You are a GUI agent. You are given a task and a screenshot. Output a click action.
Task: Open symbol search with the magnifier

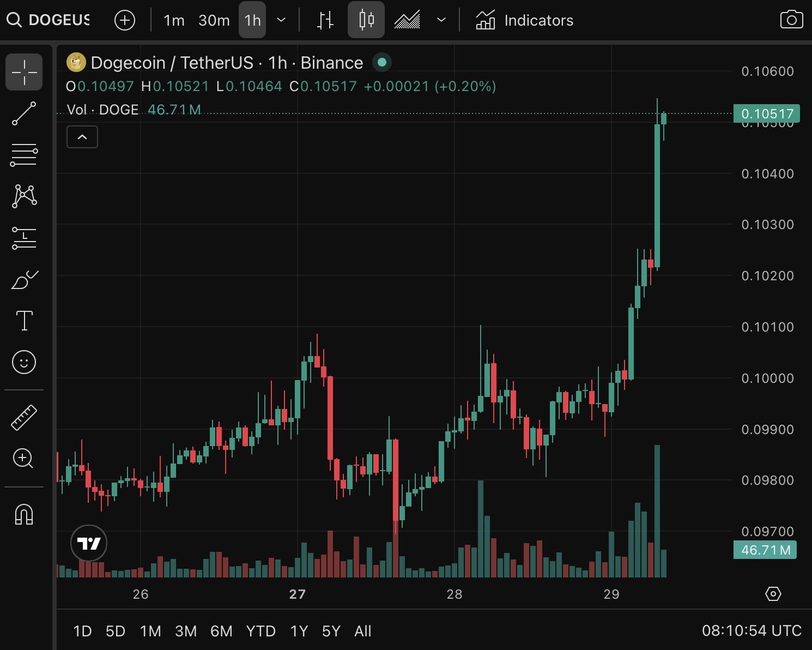(15, 20)
